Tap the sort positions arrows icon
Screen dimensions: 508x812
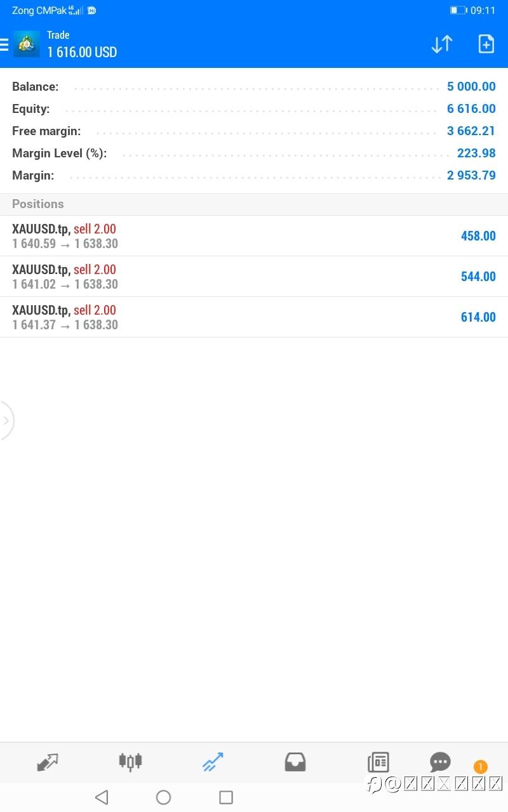(x=442, y=44)
